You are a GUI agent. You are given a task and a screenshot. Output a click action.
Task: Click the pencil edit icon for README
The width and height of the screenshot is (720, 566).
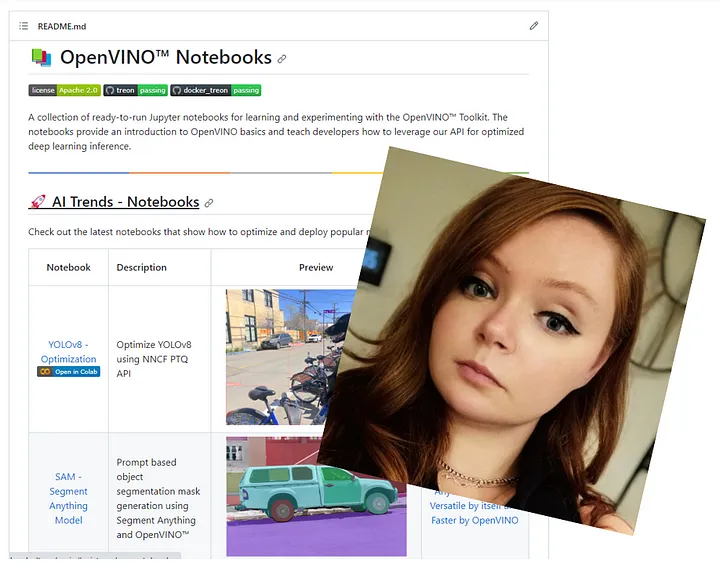tap(534, 25)
